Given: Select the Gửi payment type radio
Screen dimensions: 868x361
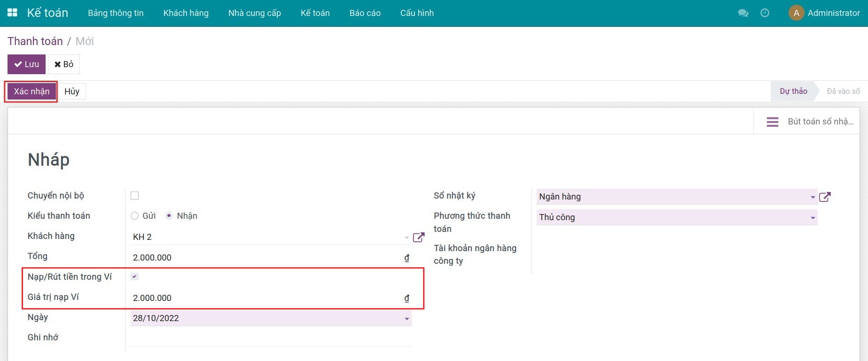Looking at the screenshot, I should click(x=135, y=216).
